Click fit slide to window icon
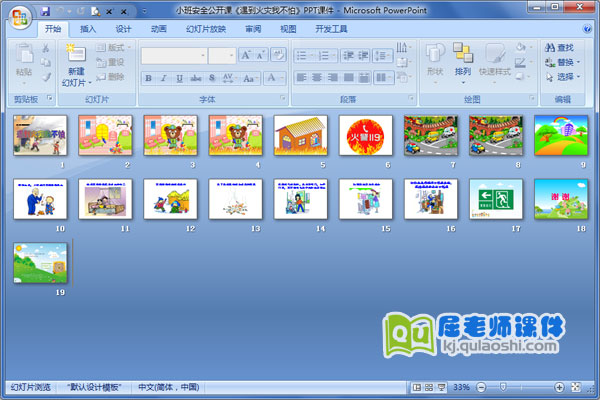This screenshot has height=400, width=600. [x=577, y=387]
